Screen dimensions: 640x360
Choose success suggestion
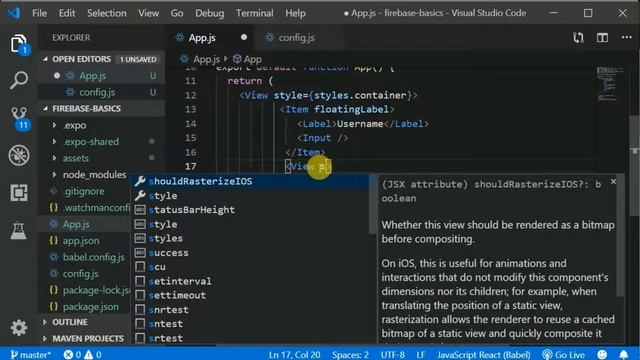pyautogui.click(x=250, y=253)
